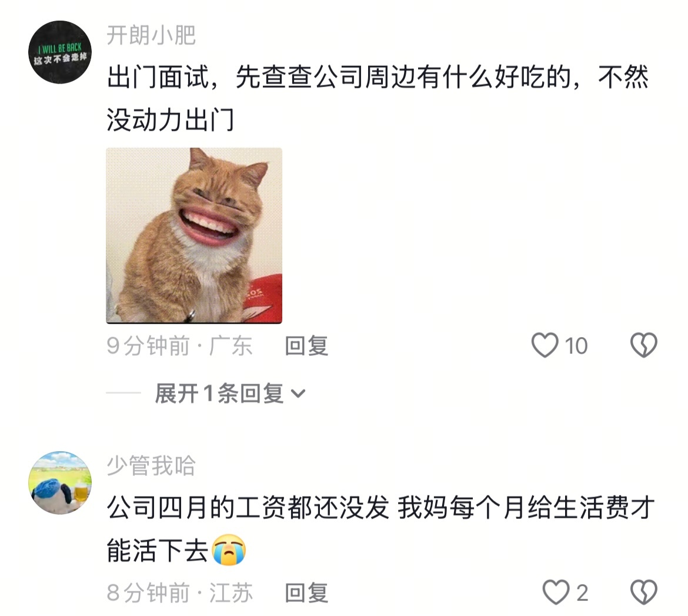Click the like count 2

(x=582, y=593)
